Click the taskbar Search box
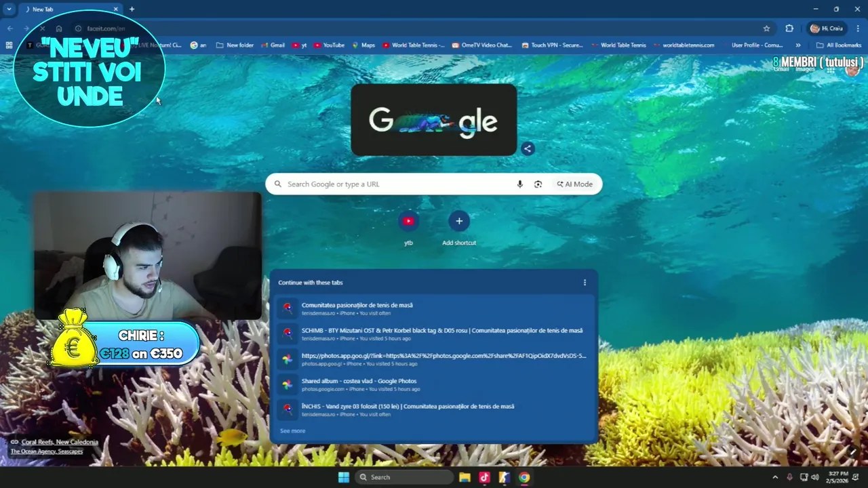Screen dimensions: 868x488 pyautogui.click(x=404, y=477)
